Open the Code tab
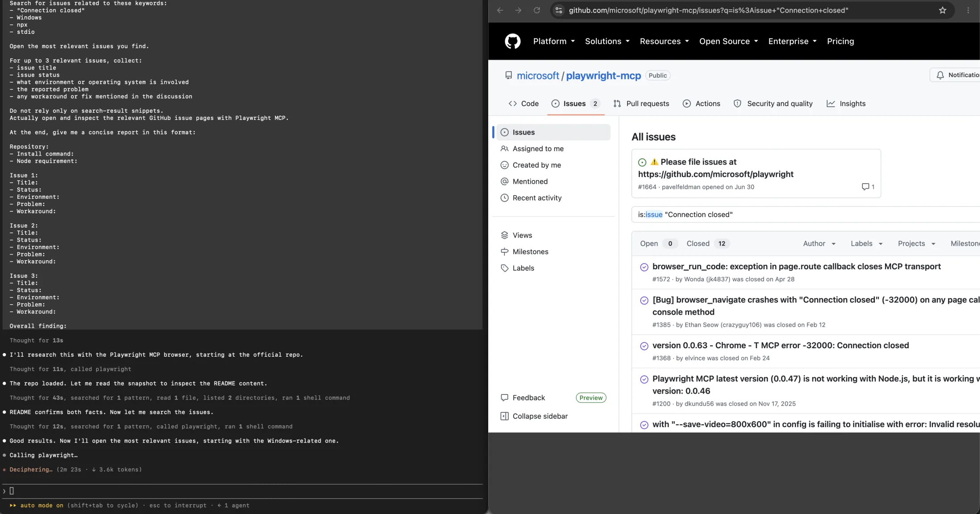This screenshot has width=980, height=514. click(523, 103)
